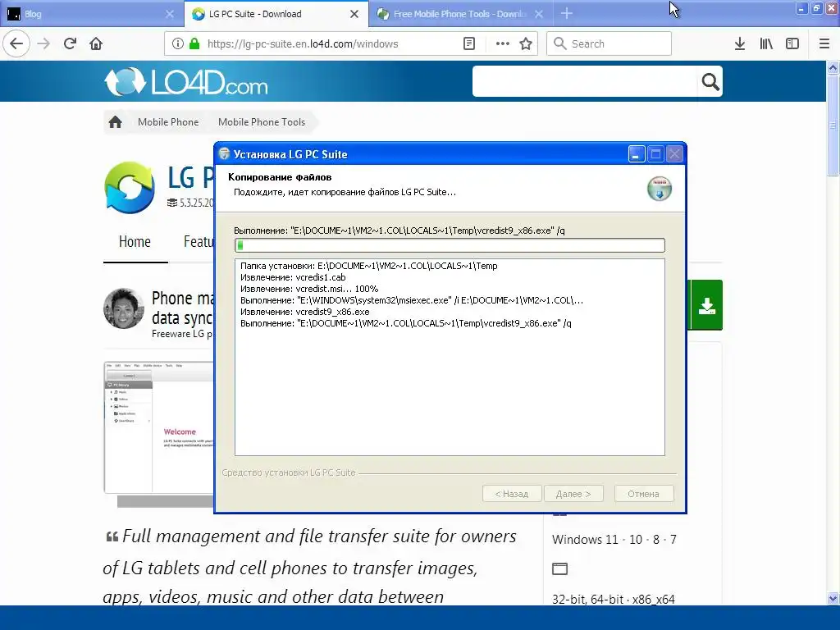
Task: Click the 'Windows 11 · 10 · 8 · 7' text
Action: pyautogui.click(x=614, y=540)
